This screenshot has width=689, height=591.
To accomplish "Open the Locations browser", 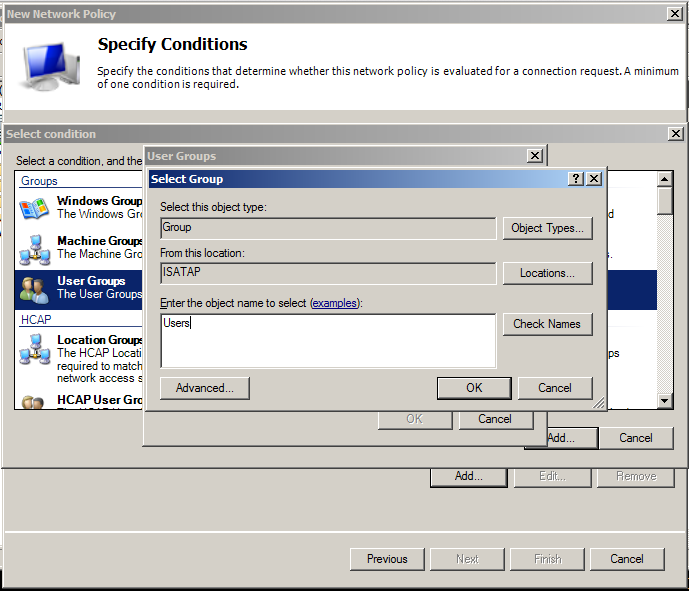I will click(547, 273).
